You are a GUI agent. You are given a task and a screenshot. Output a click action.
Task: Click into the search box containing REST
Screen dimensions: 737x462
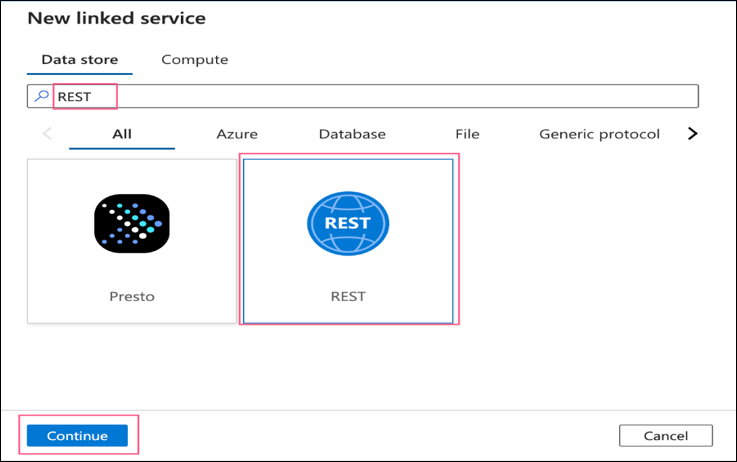point(380,97)
